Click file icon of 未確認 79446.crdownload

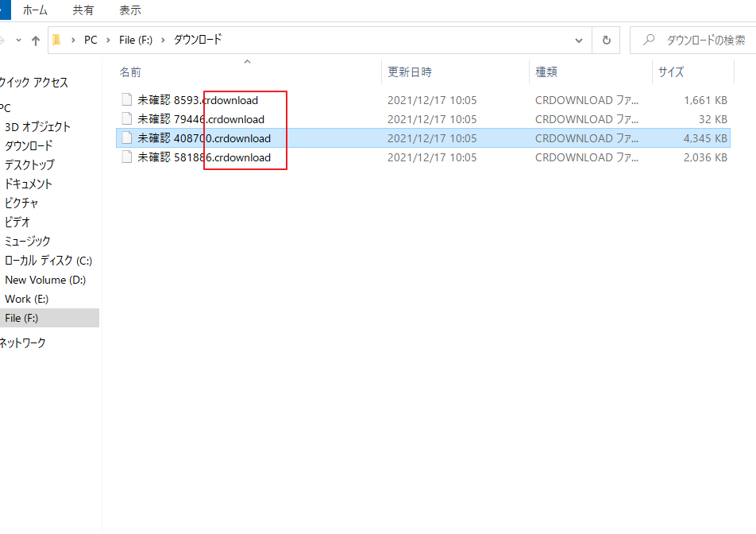click(126, 119)
